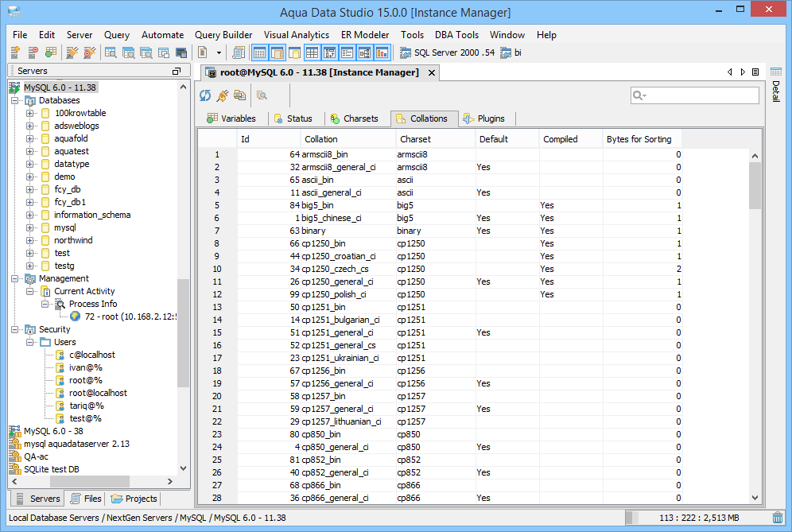
Task: Switch to the Plugins tab
Action: point(484,118)
